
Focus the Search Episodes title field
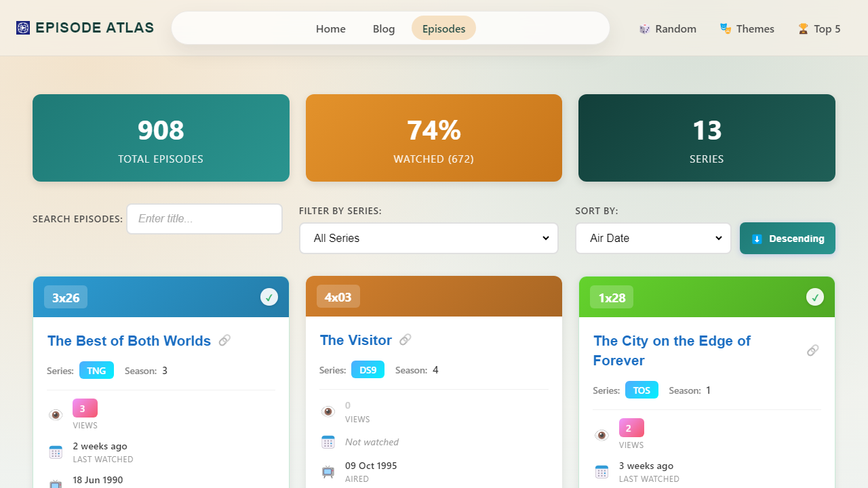pyautogui.click(x=204, y=219)
